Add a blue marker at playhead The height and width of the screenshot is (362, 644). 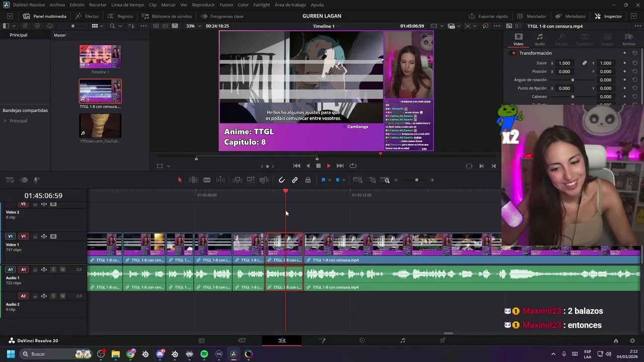pos(338,180)
